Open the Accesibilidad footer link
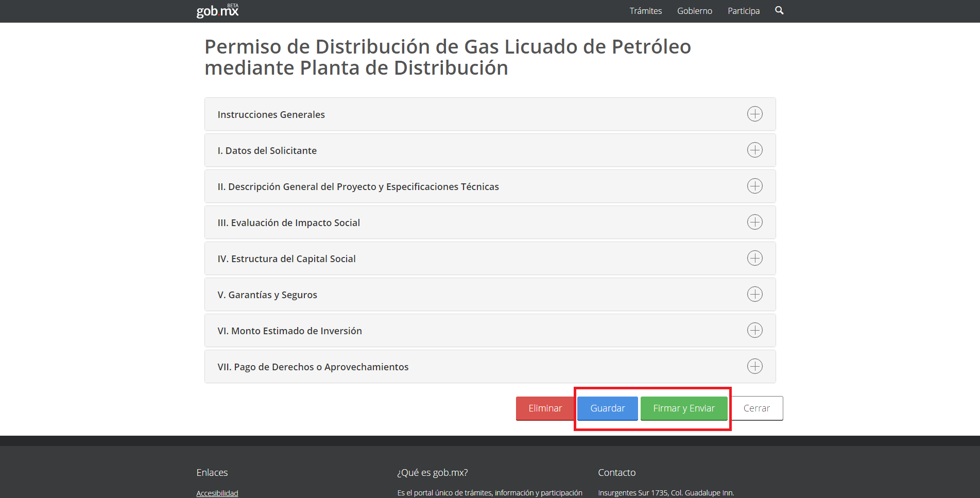 tap(217, 493)
